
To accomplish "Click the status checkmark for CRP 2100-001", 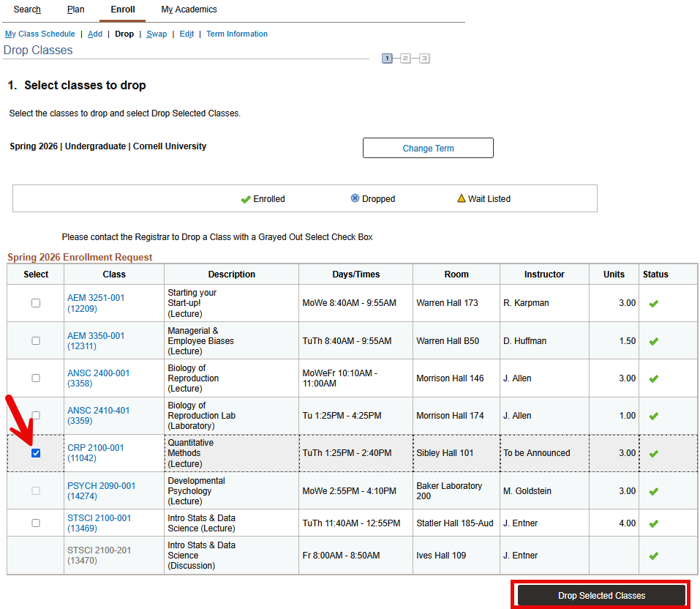I will click(x=653, y=453).
